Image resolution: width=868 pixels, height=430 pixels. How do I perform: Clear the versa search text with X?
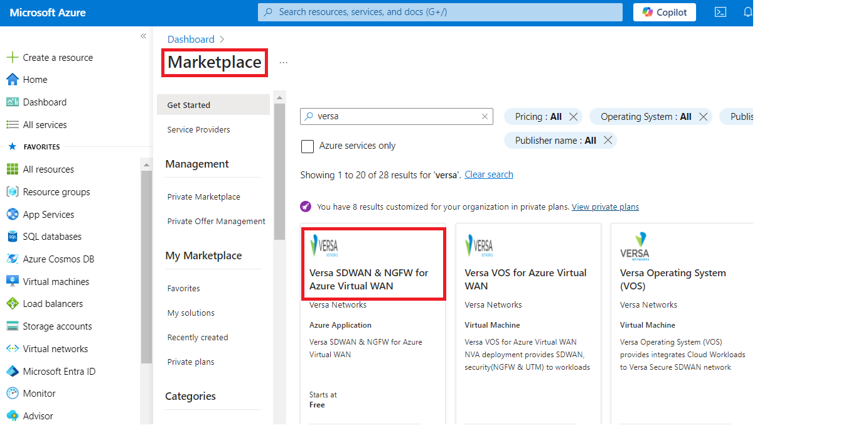coord(485,116)
